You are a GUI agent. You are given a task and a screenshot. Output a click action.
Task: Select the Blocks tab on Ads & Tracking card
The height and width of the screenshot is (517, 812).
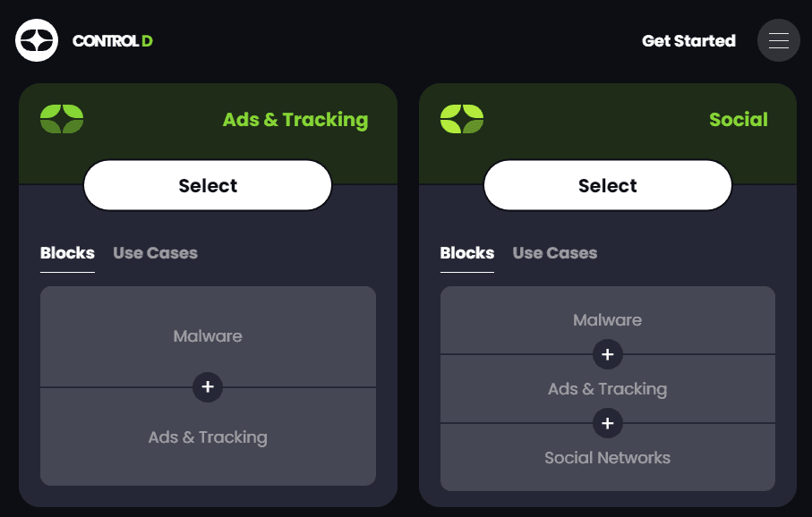coord(67,253)
